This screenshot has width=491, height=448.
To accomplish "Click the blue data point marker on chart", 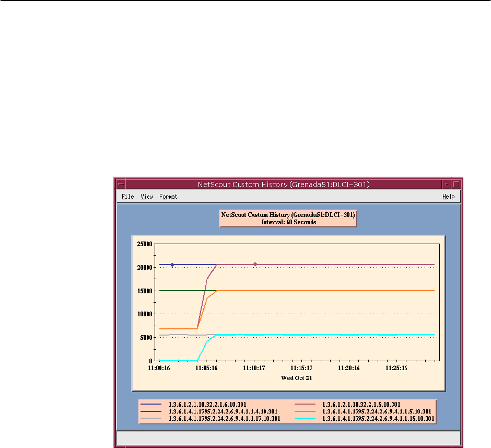I will point(172,265).
